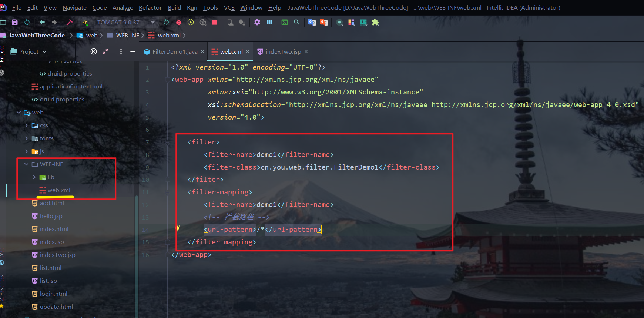Click the green puzzle plugin icon
This screenshot has height=318, width=644.
tap(375, 22)
